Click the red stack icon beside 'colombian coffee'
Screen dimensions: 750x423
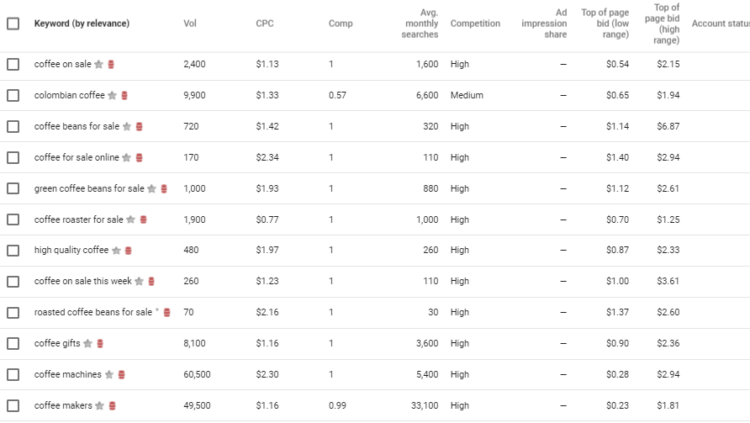125,96
